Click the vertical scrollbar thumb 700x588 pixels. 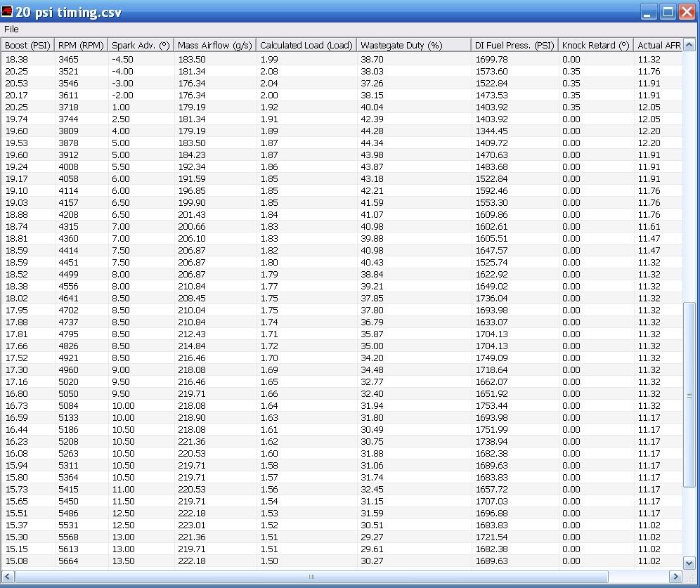[x=689, y=395]
